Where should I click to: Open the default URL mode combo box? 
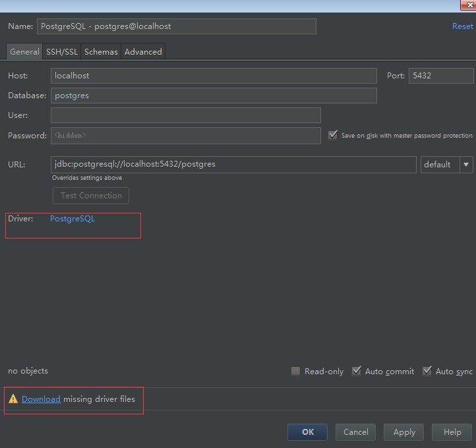click(446, 165)
